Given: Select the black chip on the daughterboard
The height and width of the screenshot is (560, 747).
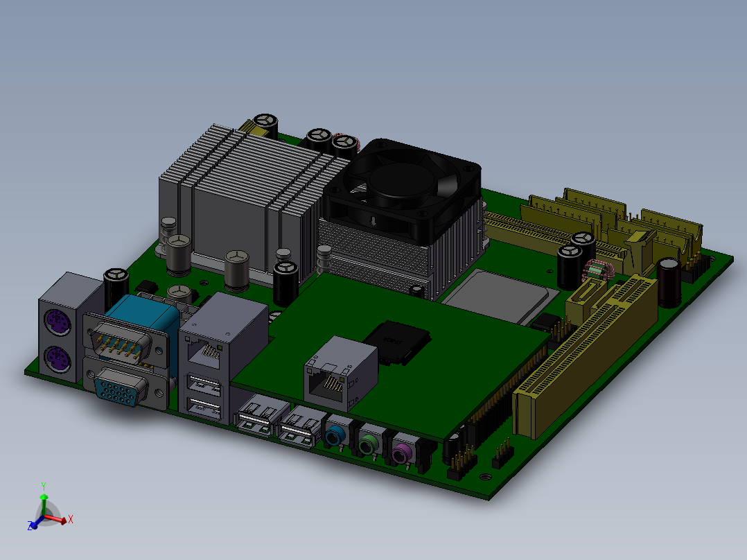Looking at the screenshot, I should coord(397,342).
